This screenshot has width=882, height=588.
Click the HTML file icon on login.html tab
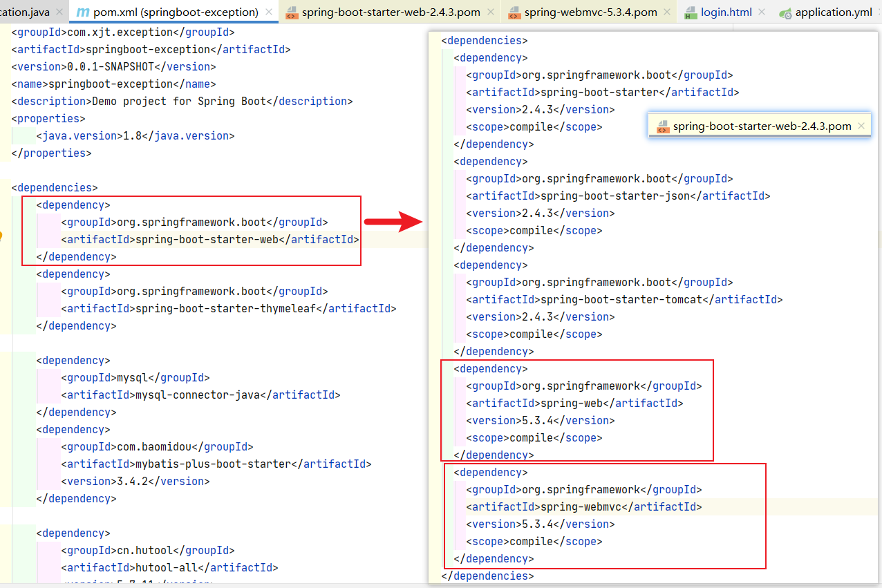pos(691,12)
